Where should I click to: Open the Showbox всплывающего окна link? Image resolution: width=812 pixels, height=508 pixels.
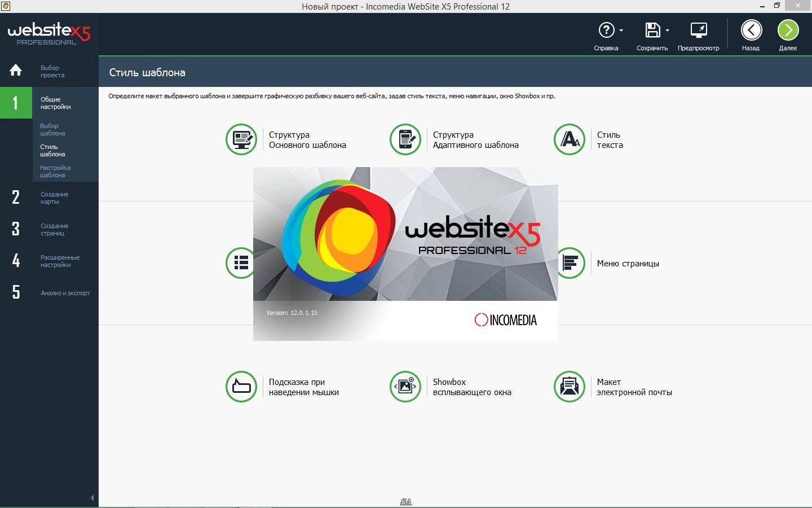click(x=472, y=387)
